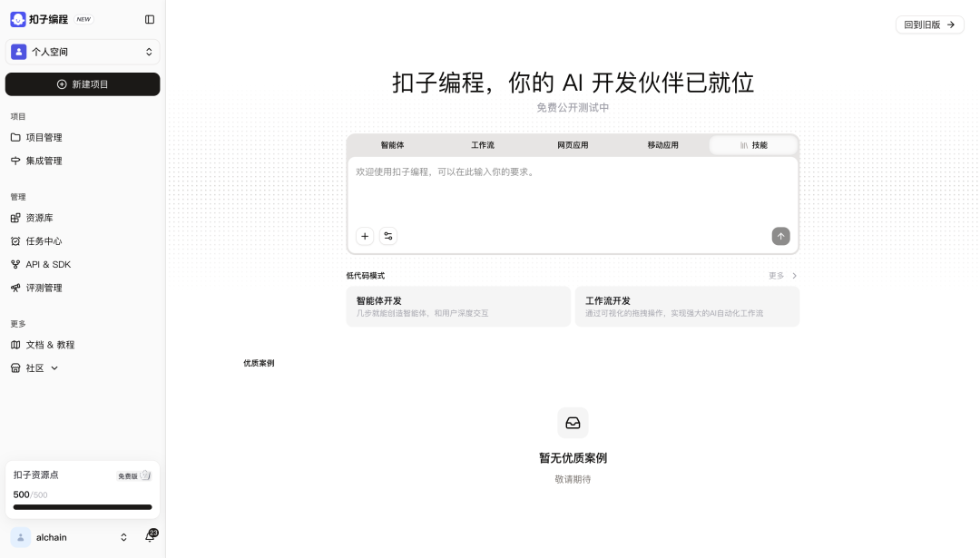This screenshot has height=558, width=980.
Task: Click the API & SDK branch icon
Action: (15, 264)
